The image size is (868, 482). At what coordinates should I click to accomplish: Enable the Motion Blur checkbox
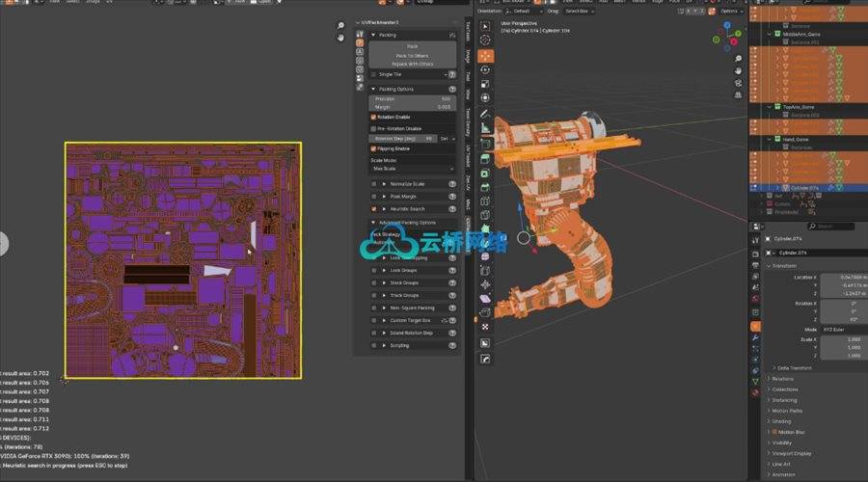click(775, 431)
